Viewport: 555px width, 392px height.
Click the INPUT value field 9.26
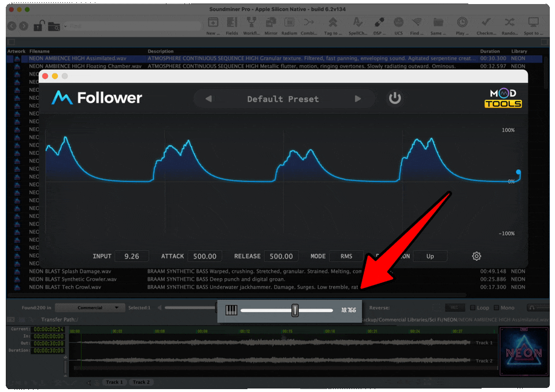[132, 256]
